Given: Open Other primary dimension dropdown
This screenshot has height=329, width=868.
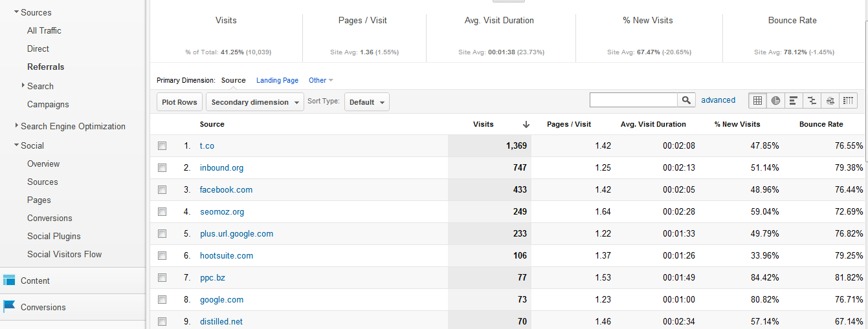Looking at the screenshot, I should (x=321, y=80).
